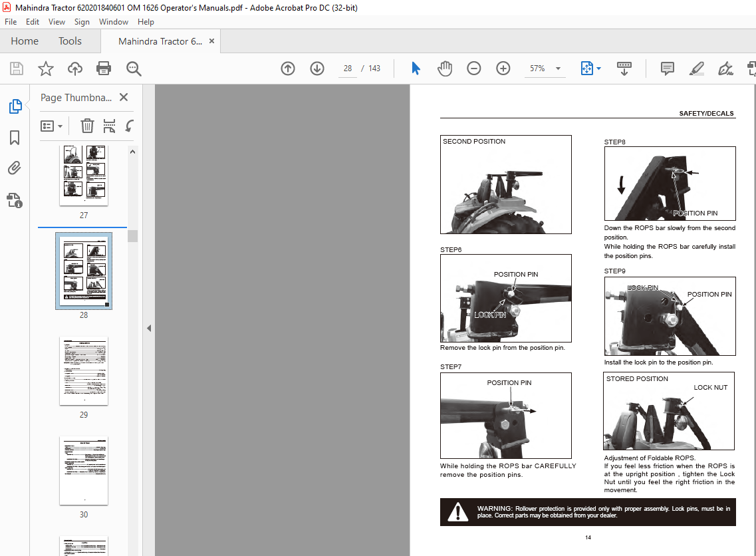Open the Sign menu

[x=82, y=22]
